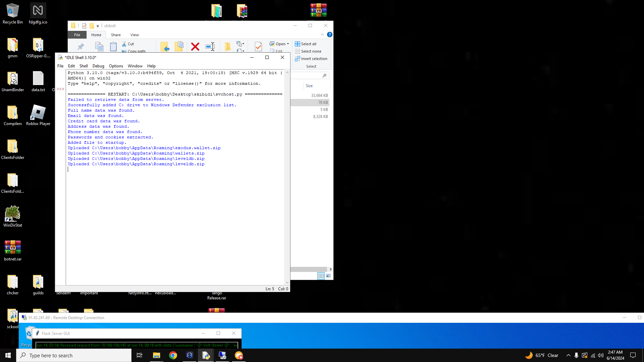Click the Rename icon in ribbon
This screenshot has height=362, width=644.
pos(210,47)
